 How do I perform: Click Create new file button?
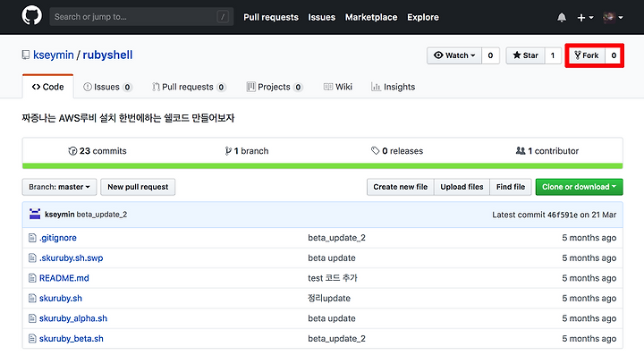pyautogui.click(x=401, y=187)
